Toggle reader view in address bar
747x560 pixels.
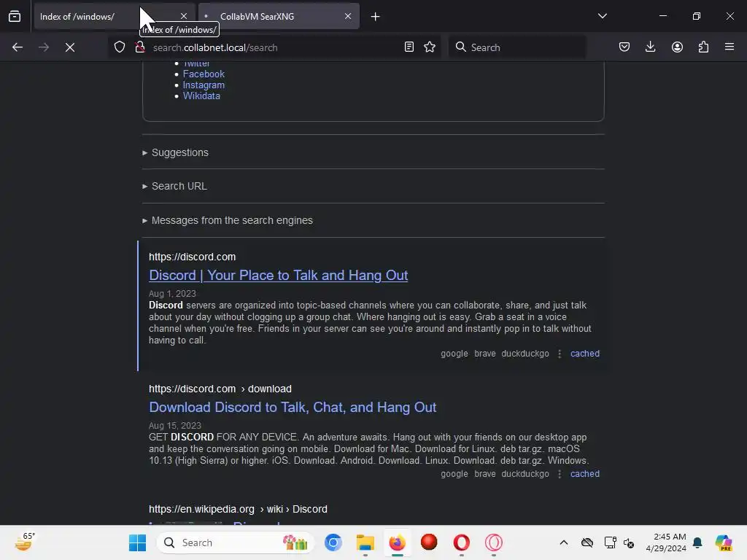pos(409,47)
